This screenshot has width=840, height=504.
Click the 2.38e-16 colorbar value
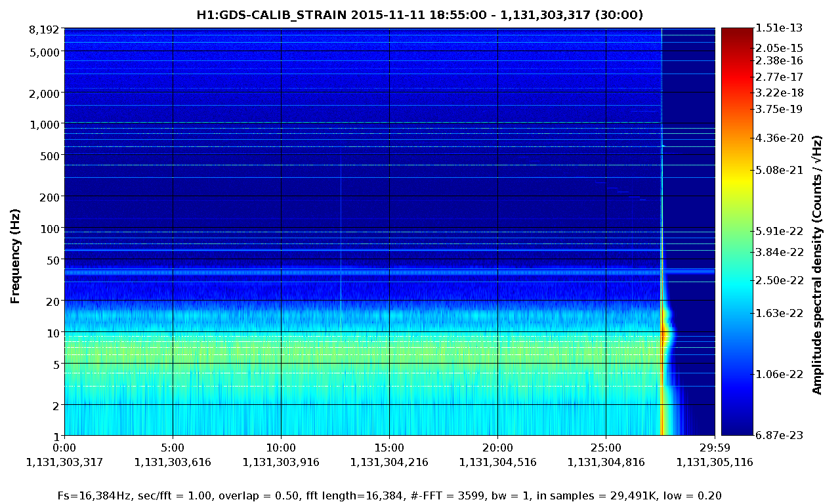click(x=779, y=60)
